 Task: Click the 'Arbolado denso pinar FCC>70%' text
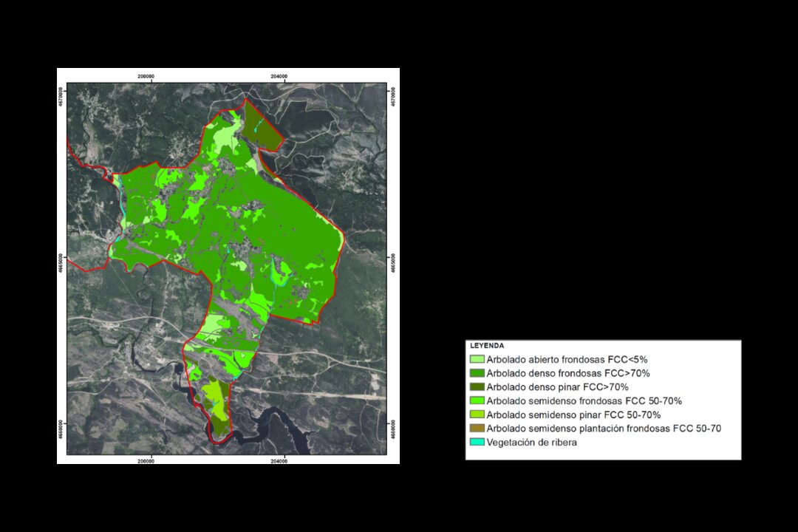point(557,387)
